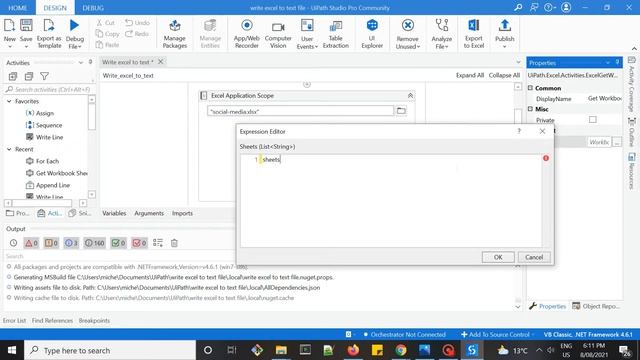Save the project with Save icon

[x=26, y=25]
